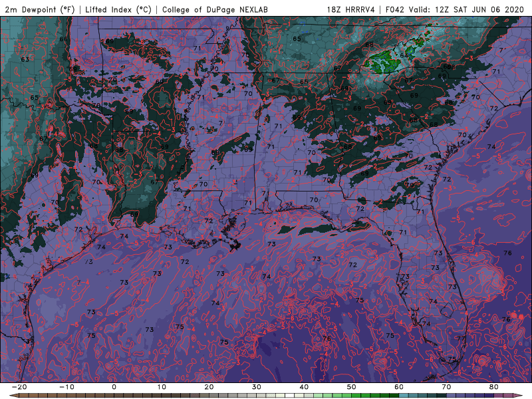This screenshot has width=532, height=399.
Task: Click the 80 label on the color scale
Action: (494, 387)
